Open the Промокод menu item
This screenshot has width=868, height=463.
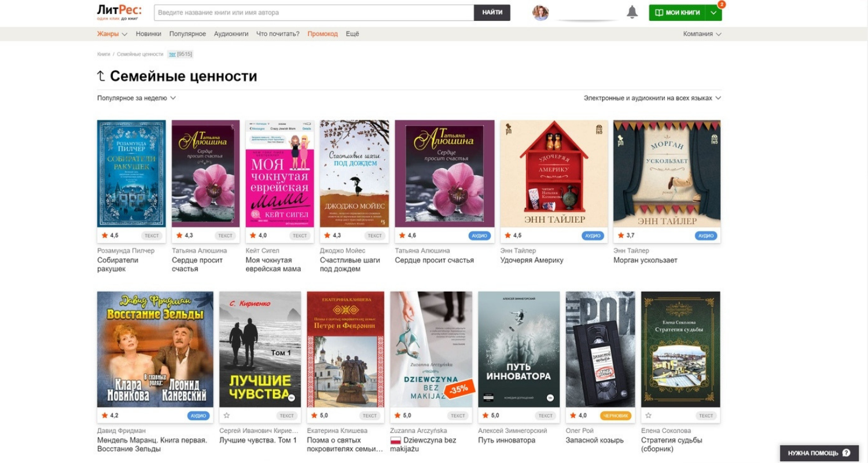click(322, 34)
